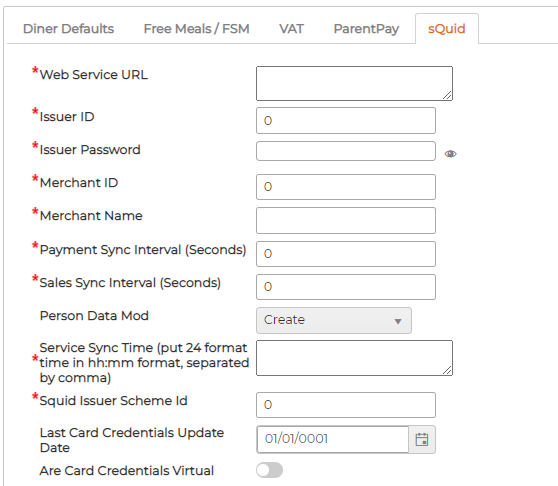This screenshot has height=486, width=558.
Task: Focus the Payment Sync Interval field
Action: point(346,254)
